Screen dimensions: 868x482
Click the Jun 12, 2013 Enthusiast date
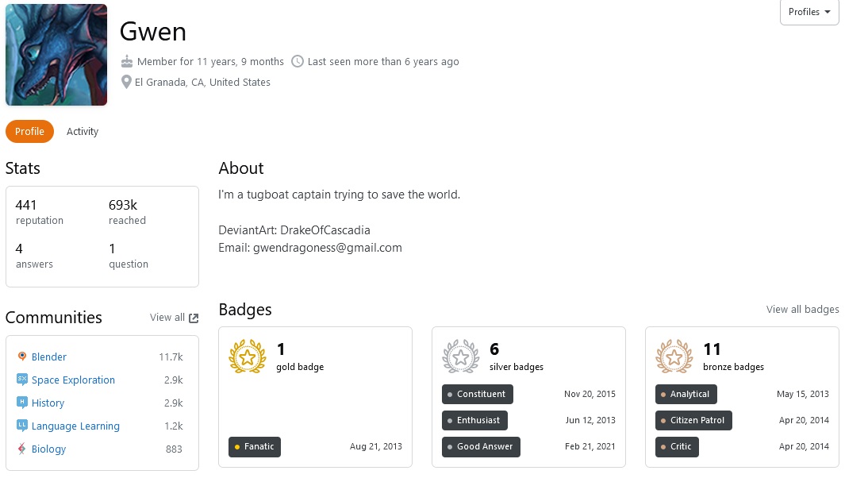[x=590, y=420]
